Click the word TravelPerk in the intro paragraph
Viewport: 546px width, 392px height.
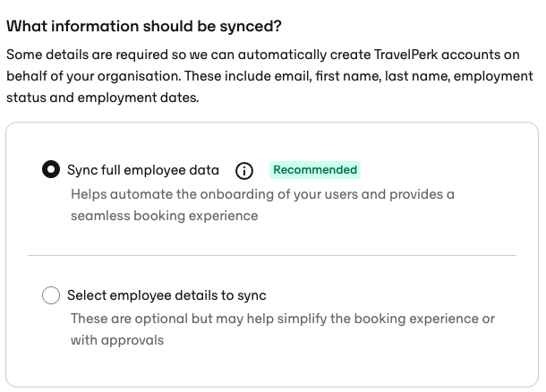coord(405,55)
